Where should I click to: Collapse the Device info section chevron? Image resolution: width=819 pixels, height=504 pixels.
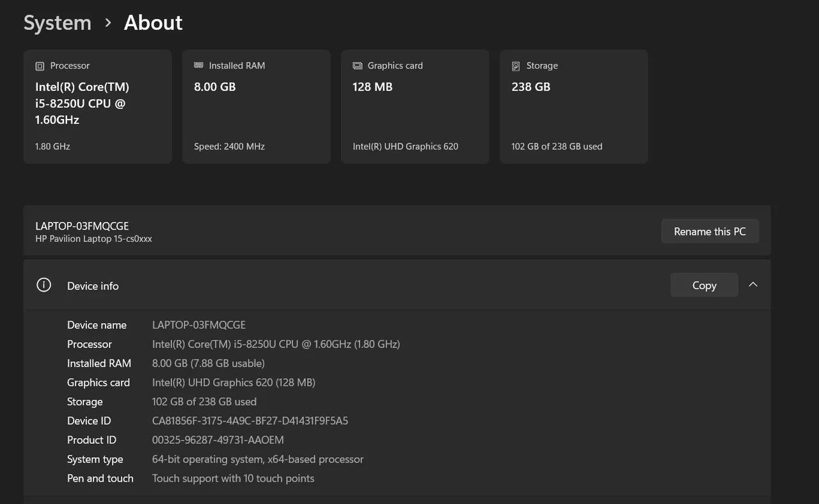pyautogui.click(x=753, y=285)
